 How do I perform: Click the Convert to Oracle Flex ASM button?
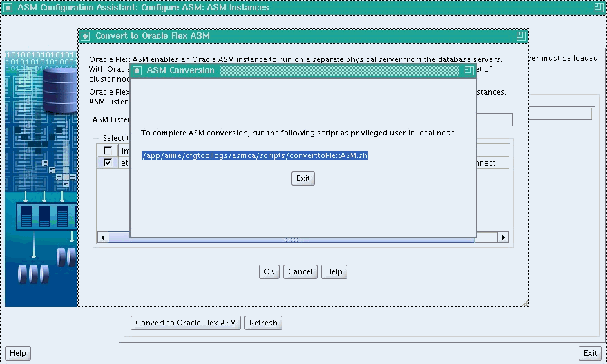(186, 323)
